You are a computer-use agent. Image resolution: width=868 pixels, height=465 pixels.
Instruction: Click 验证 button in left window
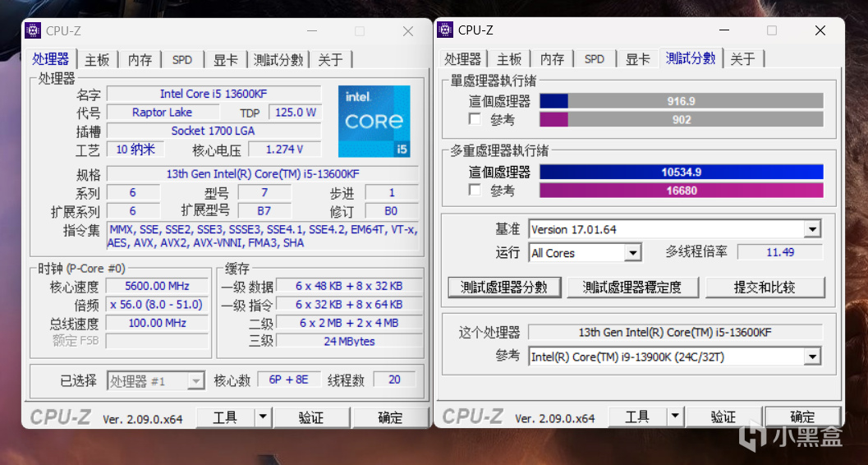(x=312, y=417)
